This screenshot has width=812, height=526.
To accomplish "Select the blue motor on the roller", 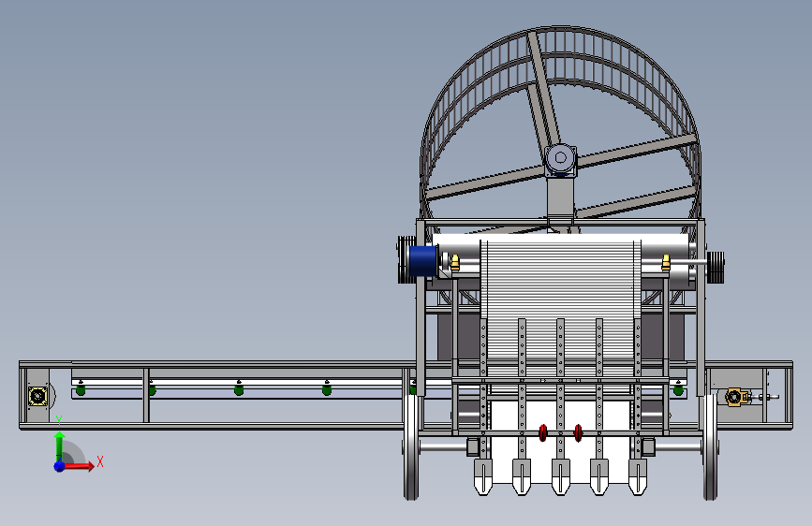I will (x=423, y=260).
